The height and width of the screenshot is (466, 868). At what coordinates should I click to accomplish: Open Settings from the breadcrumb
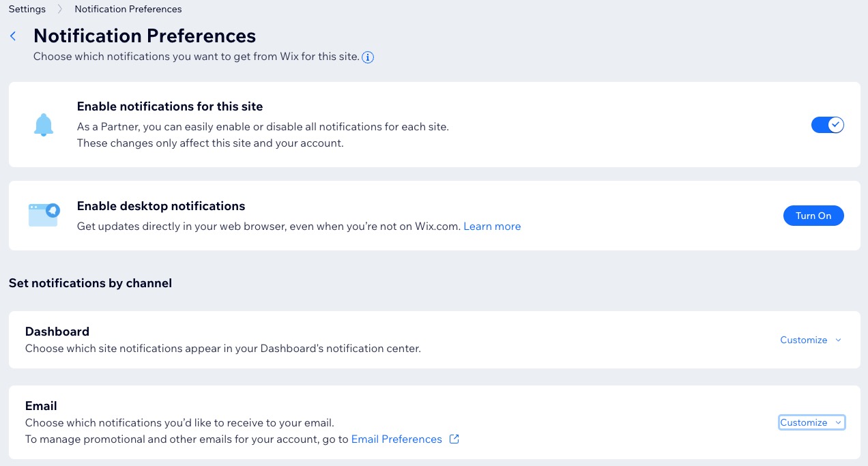[27, 9]
